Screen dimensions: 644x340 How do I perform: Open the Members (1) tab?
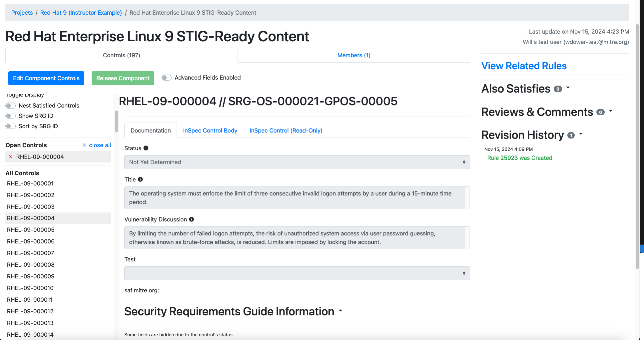353,55
